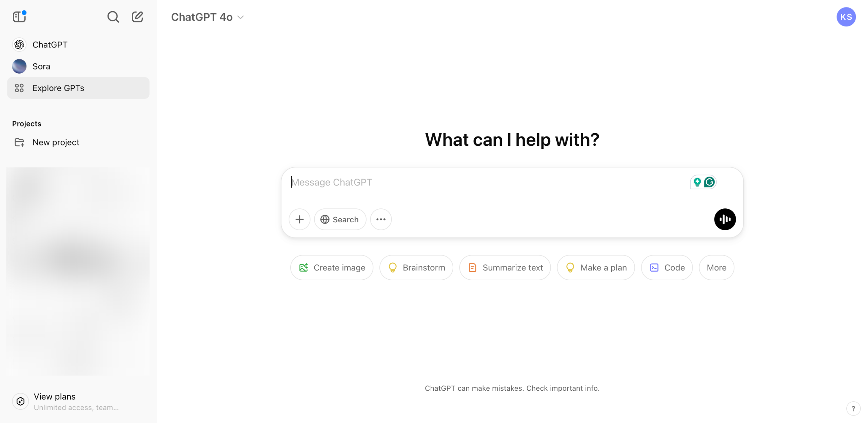Image resolution: width=868 pixels, height=423 pixels.
Task: Expand More prompt suggestions
Action: pos(716,267)
